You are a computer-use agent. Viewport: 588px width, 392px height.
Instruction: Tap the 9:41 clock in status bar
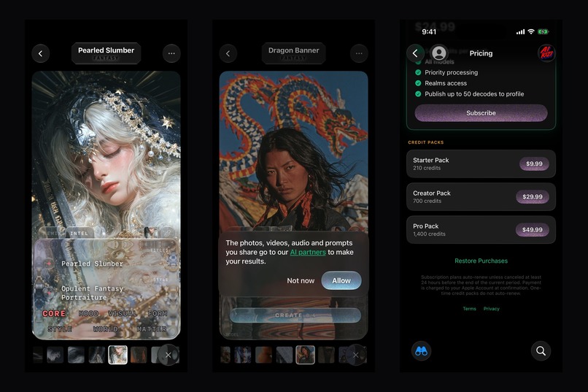pos(429,32)
